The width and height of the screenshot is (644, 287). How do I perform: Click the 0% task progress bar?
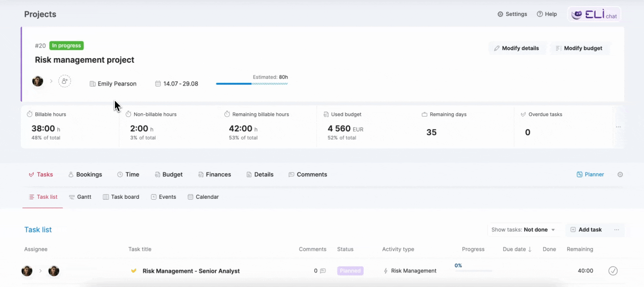[x=473, y=271]
